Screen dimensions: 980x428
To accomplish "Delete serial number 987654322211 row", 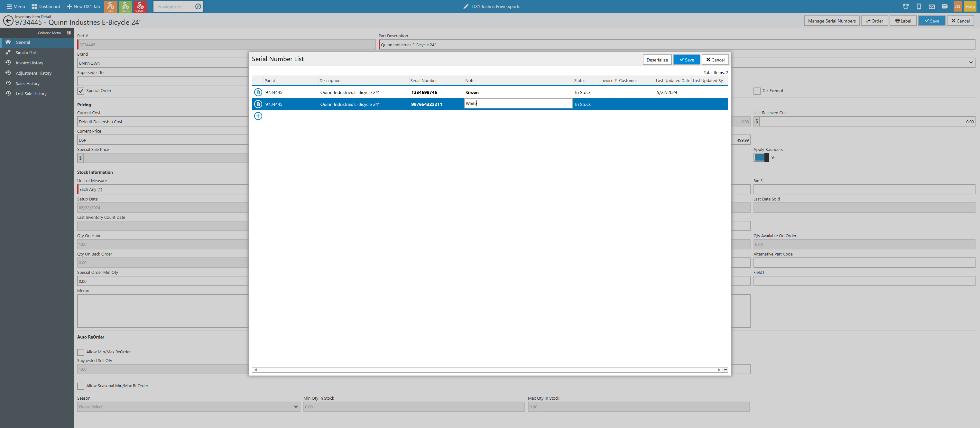I will coord(258,104).
